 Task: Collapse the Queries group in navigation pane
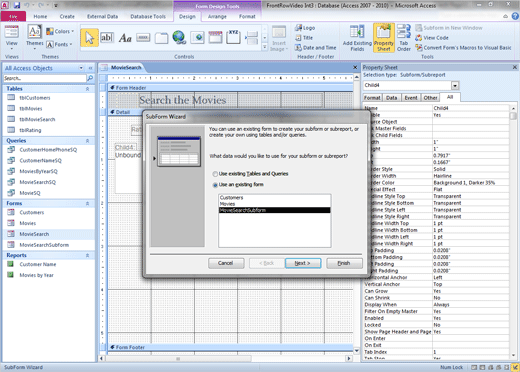coord(87,141)
